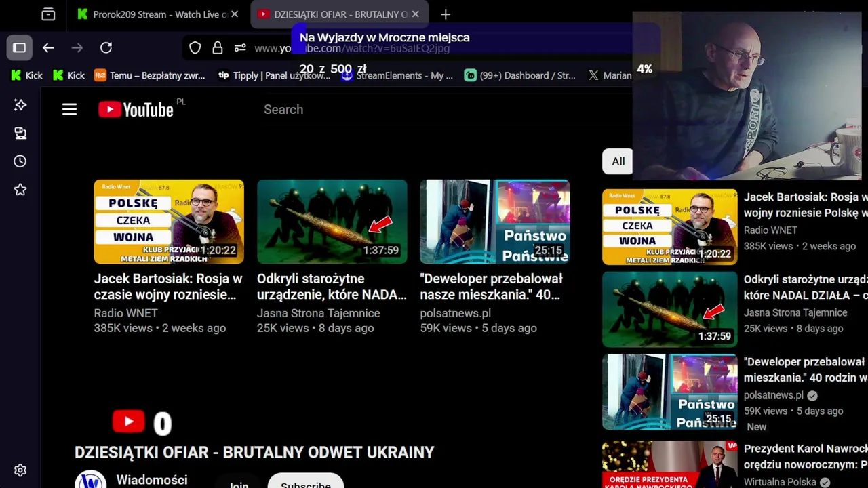Open site permissions icon in address bar
The width and height of the screenshot is (868, 488).
coord(240,48)
